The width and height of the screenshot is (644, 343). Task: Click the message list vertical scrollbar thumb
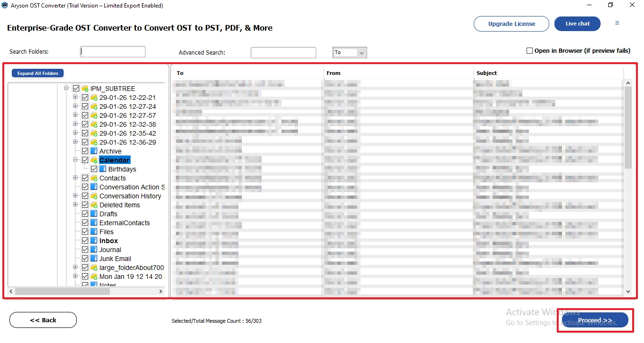click(628, 127)
